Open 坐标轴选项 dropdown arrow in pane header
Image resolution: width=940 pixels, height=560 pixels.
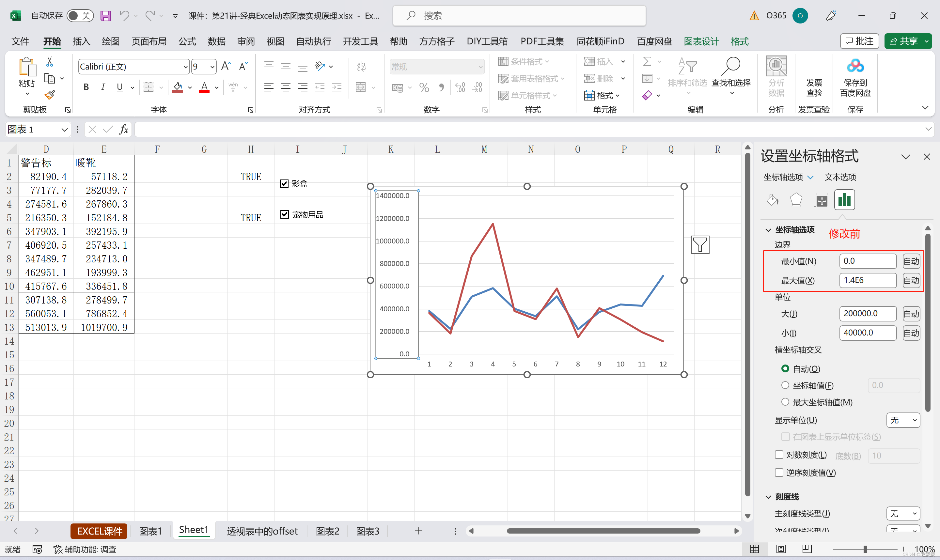(x=810, y=177)
